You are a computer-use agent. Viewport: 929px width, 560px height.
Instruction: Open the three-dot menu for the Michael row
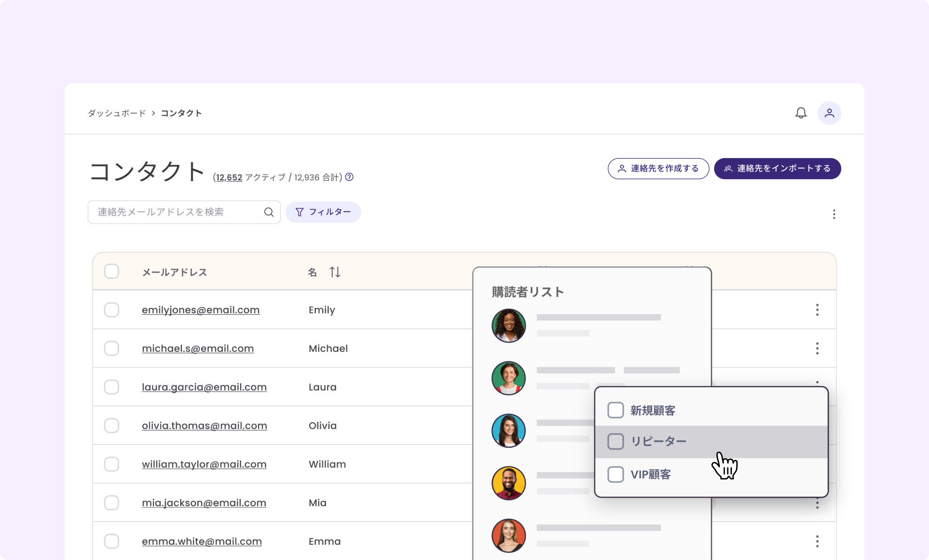click(x=817, y=348)
